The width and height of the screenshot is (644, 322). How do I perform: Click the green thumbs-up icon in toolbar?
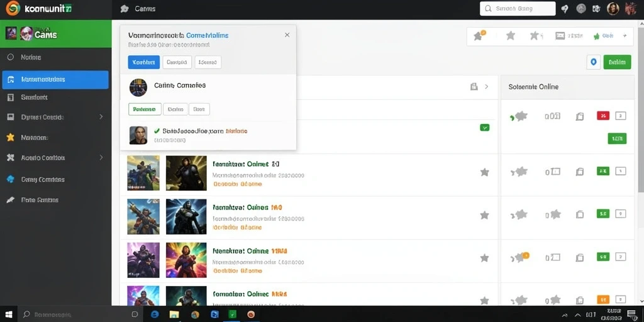pyautogui.click(x=596, y=36)
